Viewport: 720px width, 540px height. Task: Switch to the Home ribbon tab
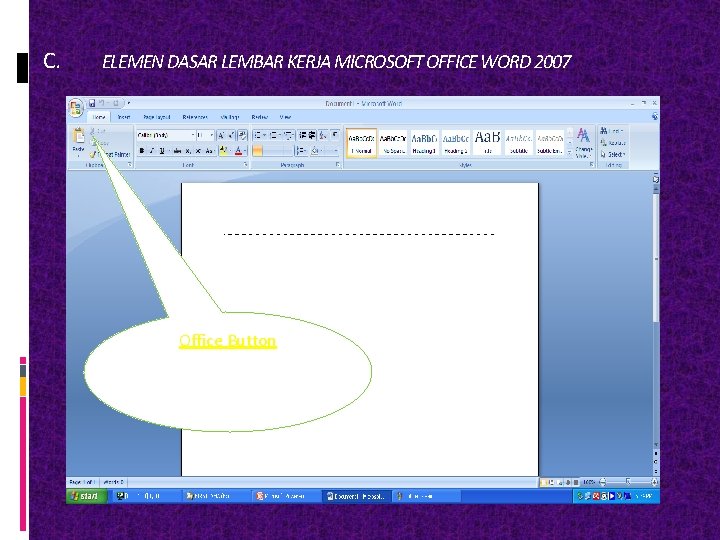(x=99, y=117)
